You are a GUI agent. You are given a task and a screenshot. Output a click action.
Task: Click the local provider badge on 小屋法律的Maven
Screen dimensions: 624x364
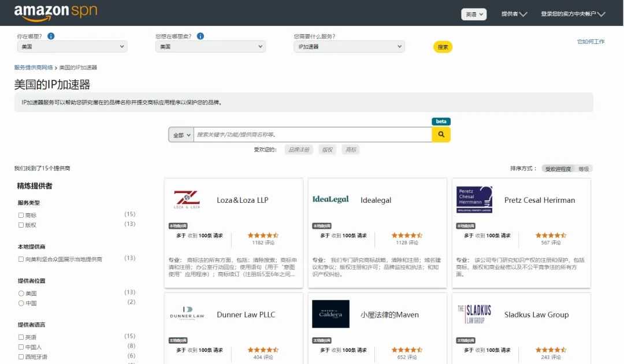322,340
